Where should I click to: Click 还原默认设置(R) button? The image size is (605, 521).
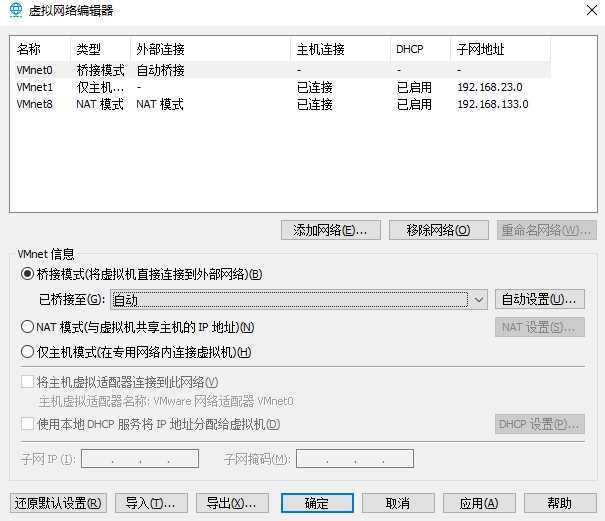(58, 503)
